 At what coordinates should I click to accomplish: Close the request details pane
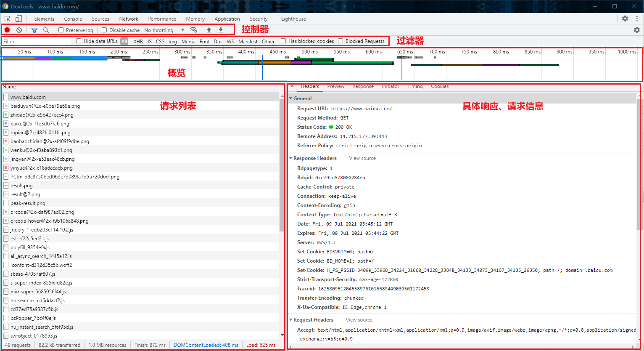[292, 86]
